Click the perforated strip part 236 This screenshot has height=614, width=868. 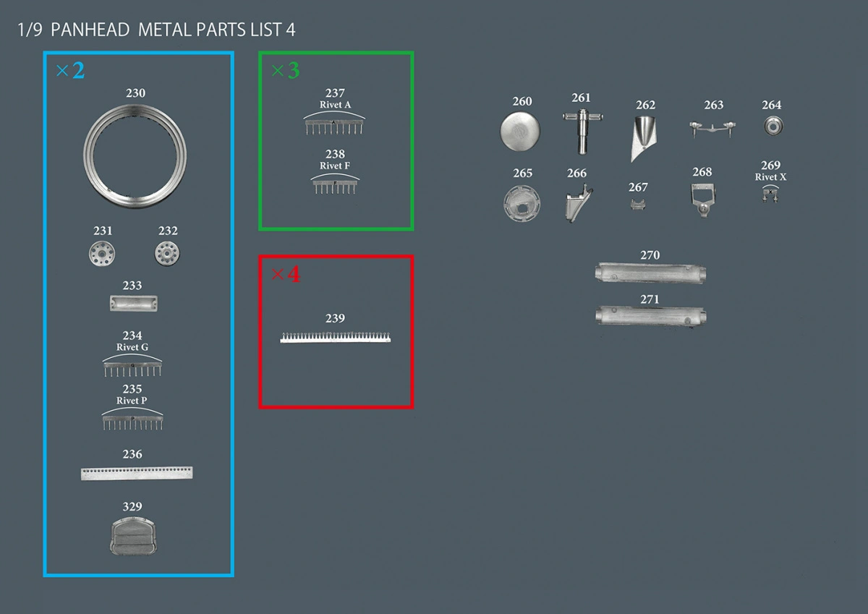(137, 473)
